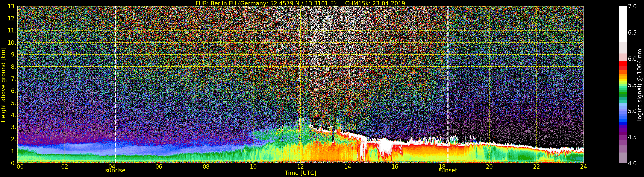This screenshot has height=177, width=644.
Task: Click the "24" time axis tick label
Action: pyautogui.click(x=583, y=166)
